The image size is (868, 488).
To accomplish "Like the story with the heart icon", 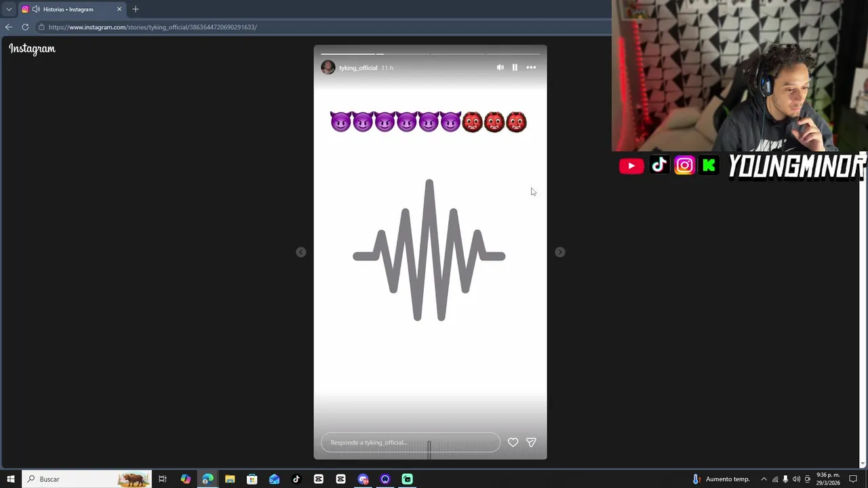I will click(x=513, y=443).
